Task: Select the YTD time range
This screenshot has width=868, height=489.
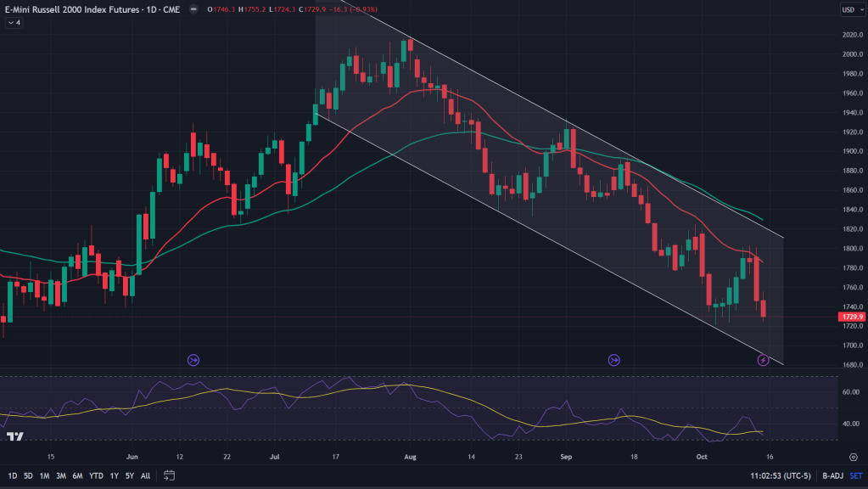Action: 96,475
